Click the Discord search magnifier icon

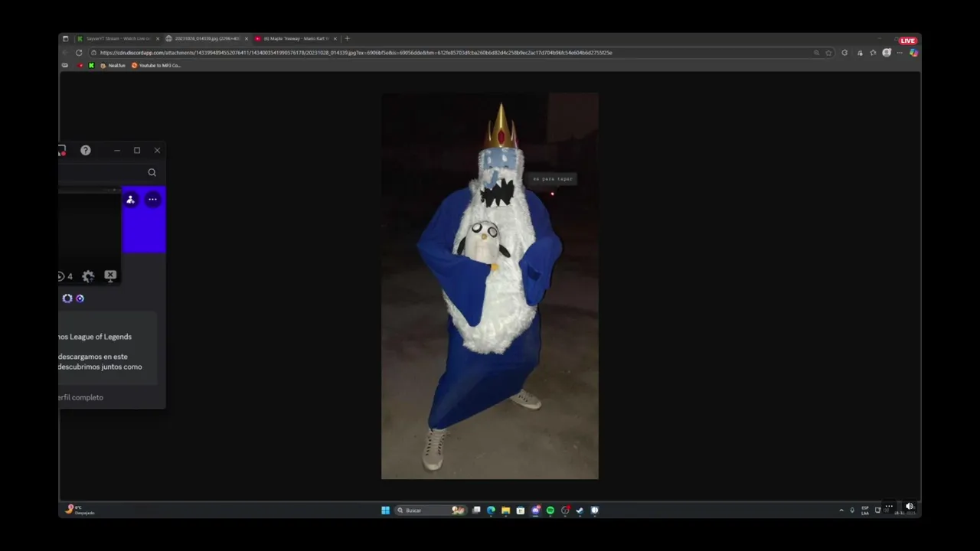pyautogui.click(x=152, y=173)
